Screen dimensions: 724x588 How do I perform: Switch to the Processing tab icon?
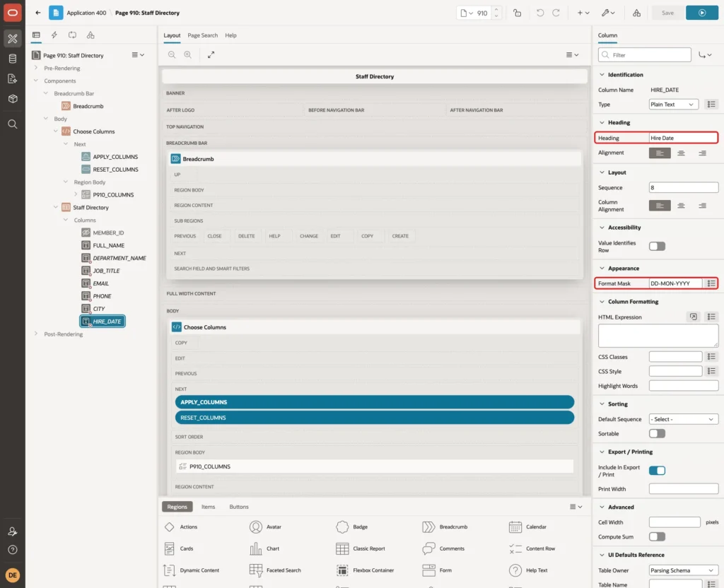(x=72, y=35)
